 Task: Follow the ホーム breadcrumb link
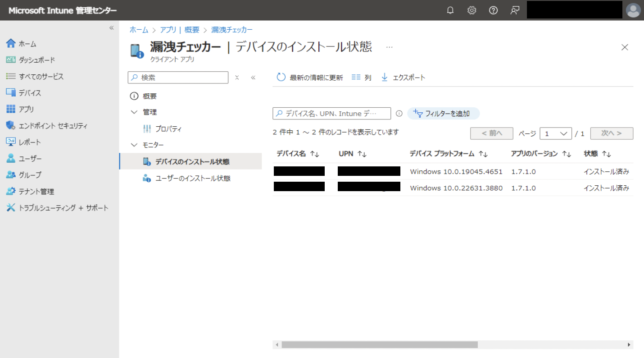[139, 30]
